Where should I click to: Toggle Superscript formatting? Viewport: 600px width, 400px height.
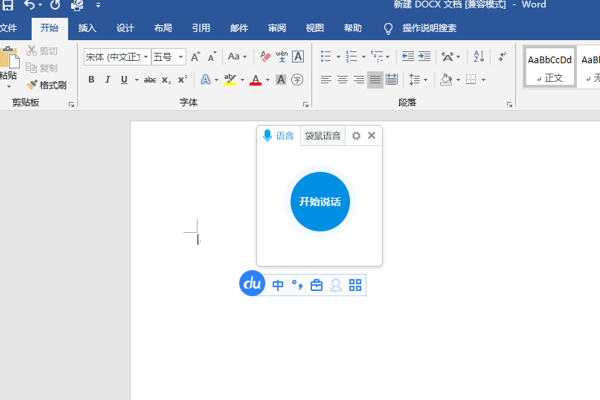tap(183, 79)
